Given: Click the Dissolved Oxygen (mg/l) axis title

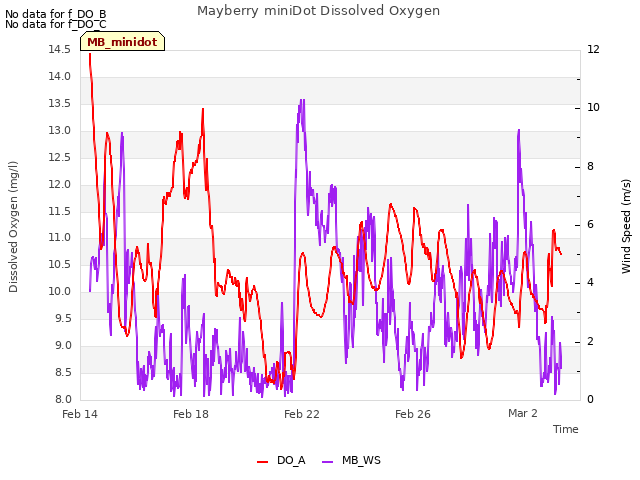Looking at the screenshot, I should pyautogui.click(x=13, y=227).
